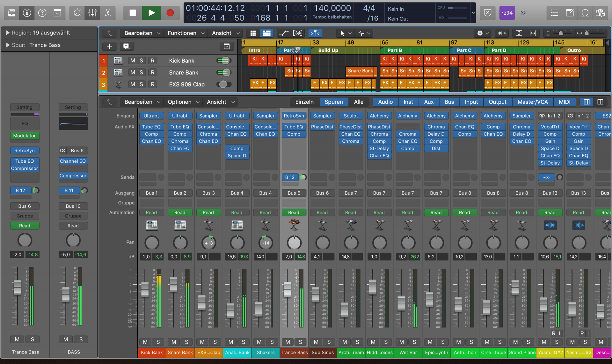
Task: Open the Media Browser icon
Action: (x=600, y=13)
